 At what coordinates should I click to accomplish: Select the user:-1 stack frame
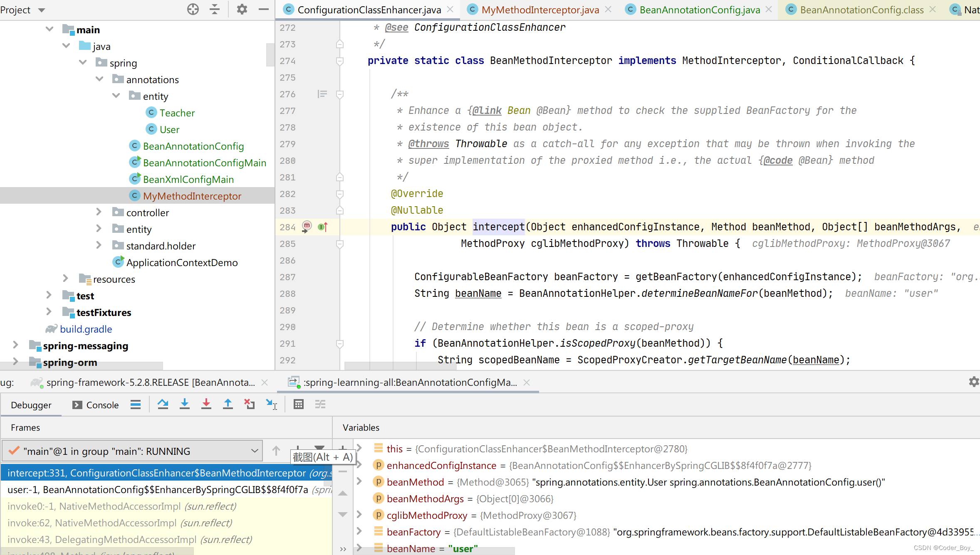[x=166, y=490]
